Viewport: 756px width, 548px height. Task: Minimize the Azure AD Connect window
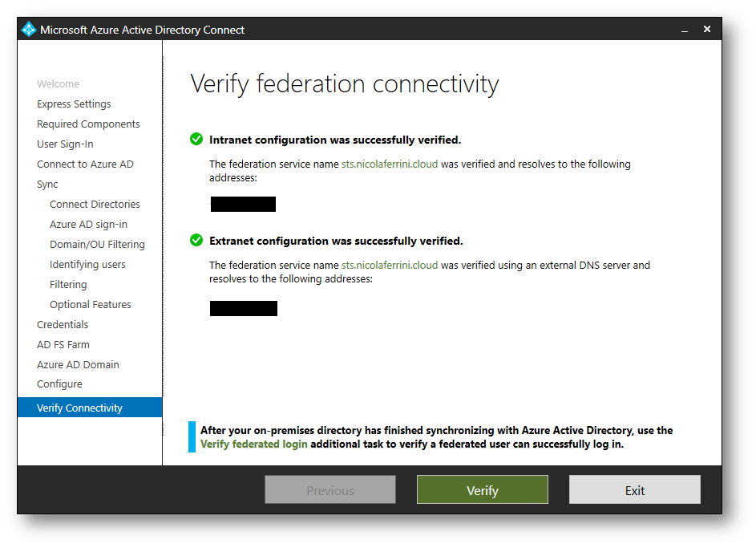685,30
